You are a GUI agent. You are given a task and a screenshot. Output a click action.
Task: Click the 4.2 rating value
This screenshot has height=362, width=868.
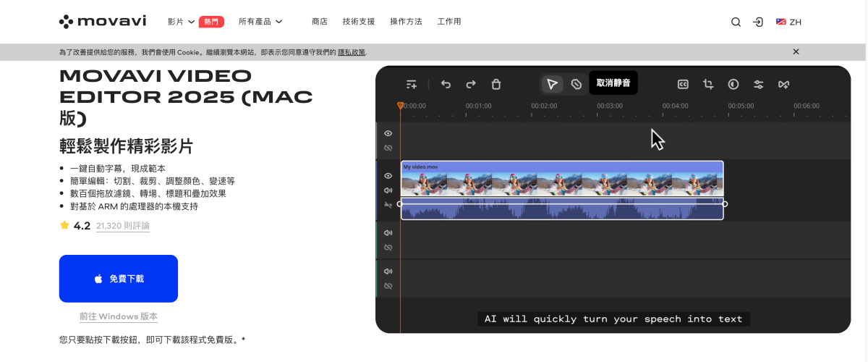click(82, 226)
